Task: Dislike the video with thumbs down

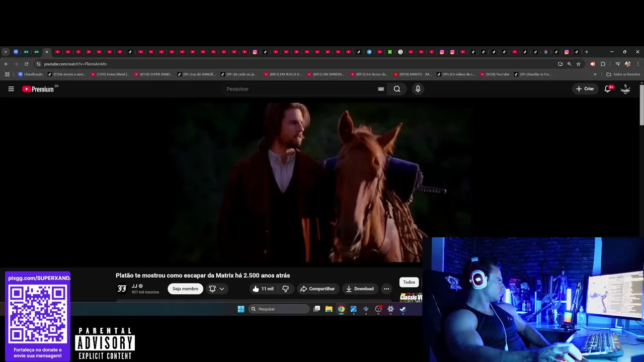Action: 285,289
